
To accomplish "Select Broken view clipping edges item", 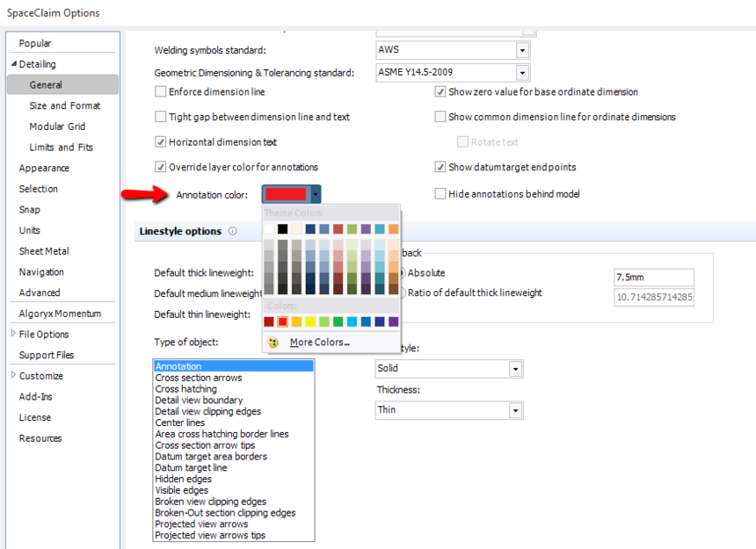I will click(x=211, y=502).
